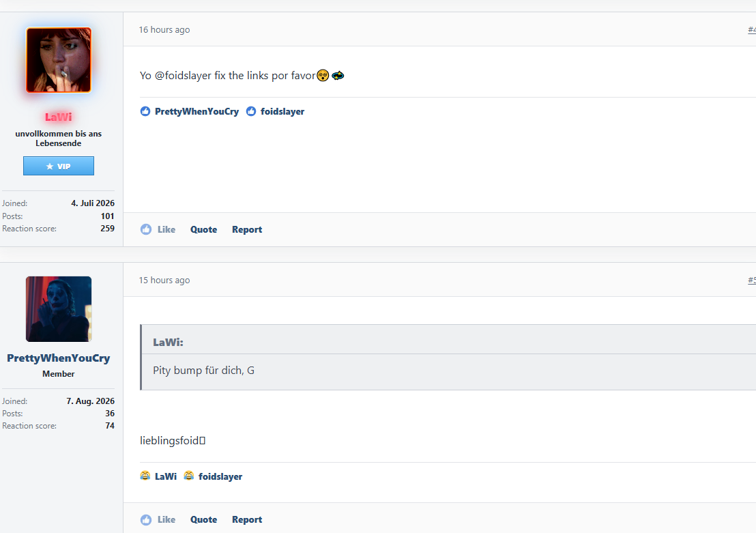Click PrettyWhenYouCry's reaction score 74

[110, 426]
